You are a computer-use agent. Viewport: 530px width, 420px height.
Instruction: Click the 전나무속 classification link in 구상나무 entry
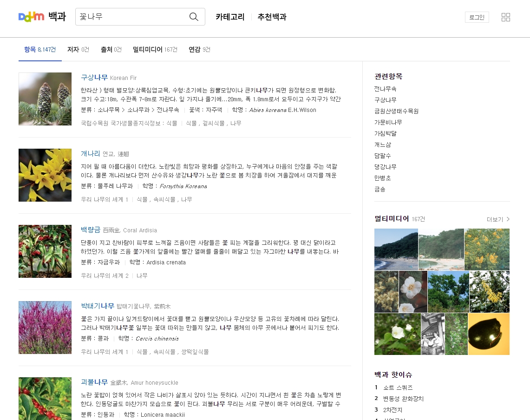pyautogui.click(x=168, y=110)
